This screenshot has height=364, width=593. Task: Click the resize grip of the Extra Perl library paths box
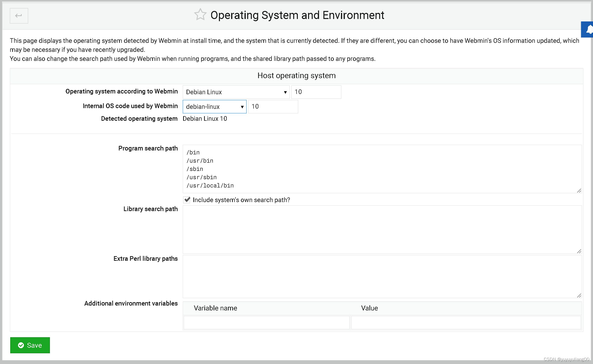tap(579, 296)
